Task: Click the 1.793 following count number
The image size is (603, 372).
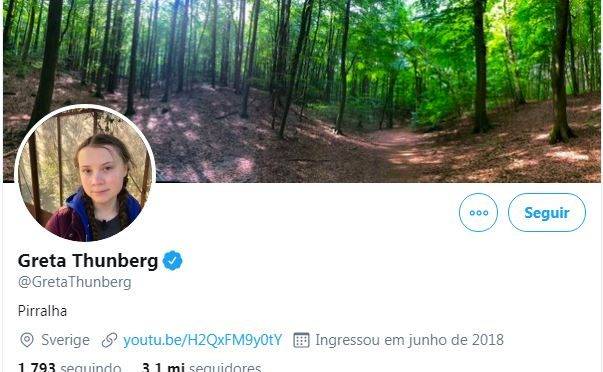Action: (37, 367)
